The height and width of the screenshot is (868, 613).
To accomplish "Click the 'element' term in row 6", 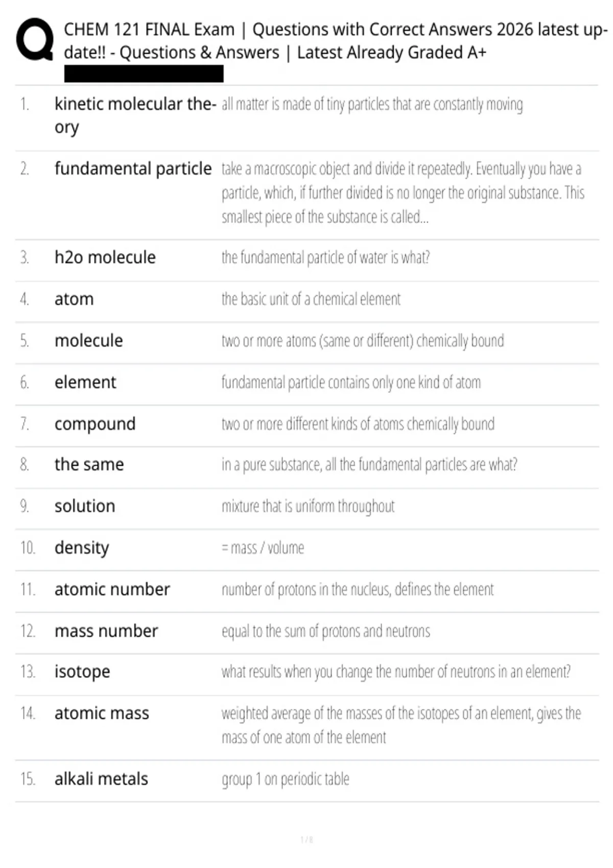I will tap(85, 382).
